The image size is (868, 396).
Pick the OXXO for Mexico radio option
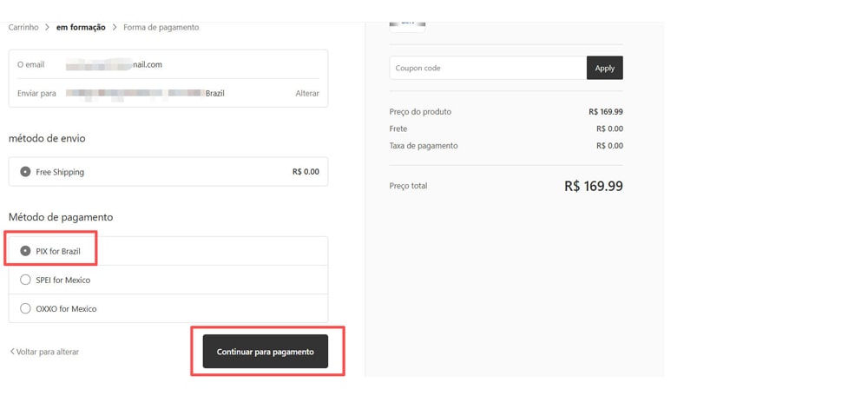point(25,308)
